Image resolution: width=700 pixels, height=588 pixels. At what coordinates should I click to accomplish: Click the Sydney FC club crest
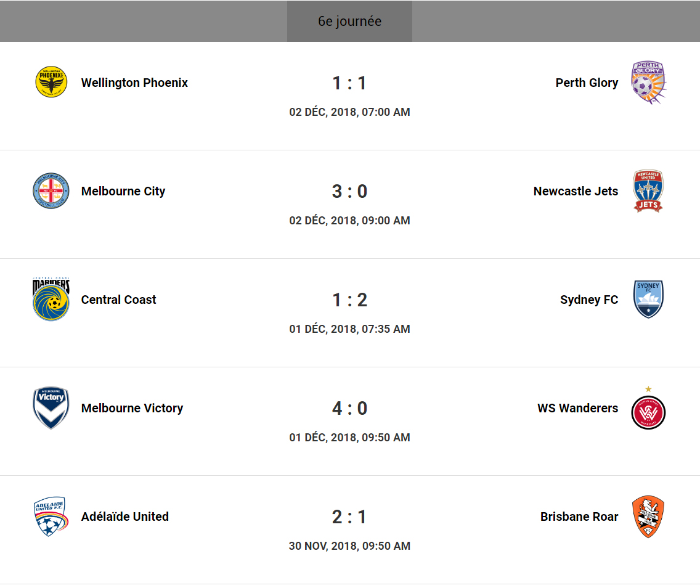(648, 300)
